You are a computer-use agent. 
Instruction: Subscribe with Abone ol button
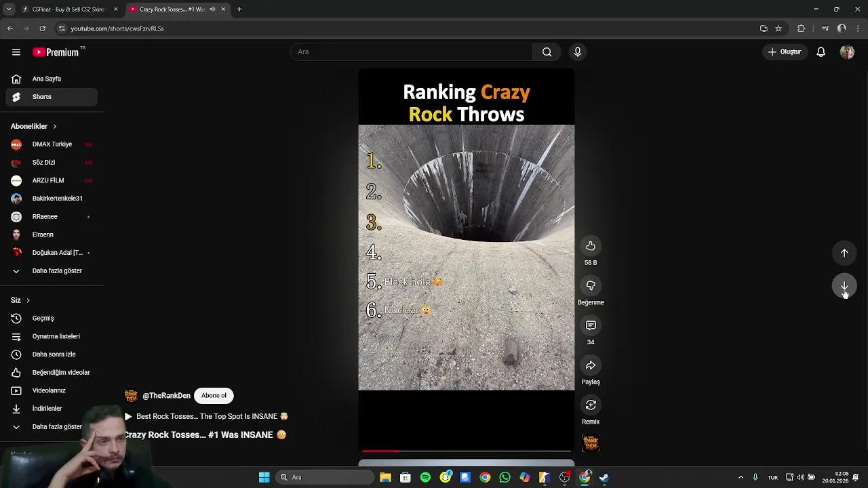pyautogui.click(x=214, y=396)
